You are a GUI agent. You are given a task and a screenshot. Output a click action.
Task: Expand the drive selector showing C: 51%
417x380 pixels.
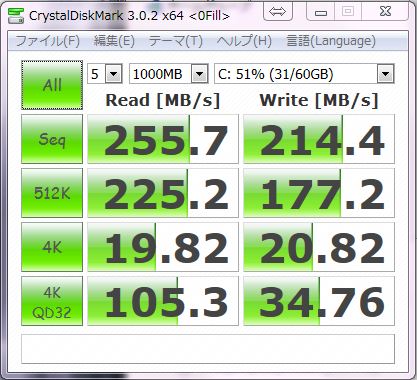click(x=304, y=74)
